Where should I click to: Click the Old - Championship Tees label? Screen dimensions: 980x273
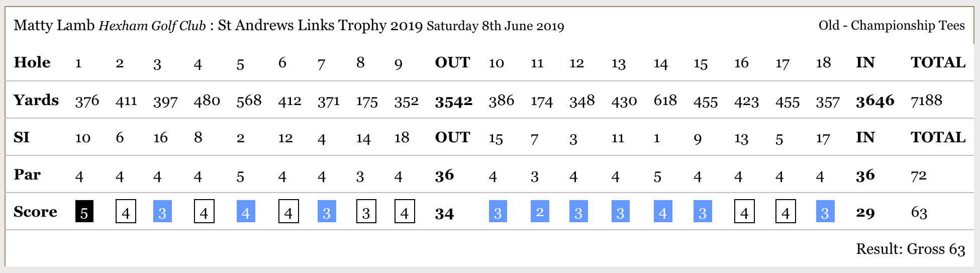(x=892, y=25)
